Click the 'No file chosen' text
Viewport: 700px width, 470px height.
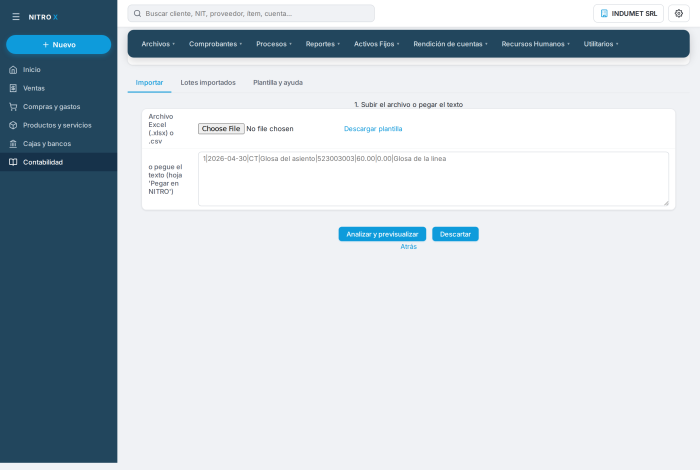(270, 129)
